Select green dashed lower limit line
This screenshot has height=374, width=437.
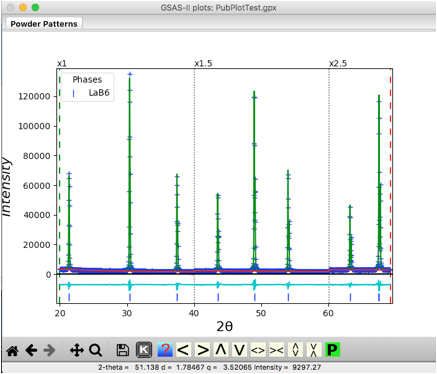59,187
